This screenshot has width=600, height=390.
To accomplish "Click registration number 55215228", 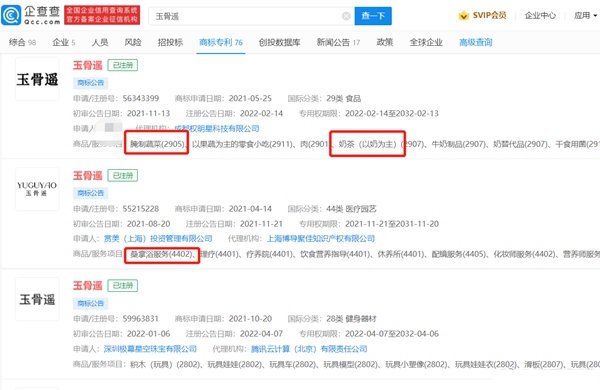I will pos(140,209).
